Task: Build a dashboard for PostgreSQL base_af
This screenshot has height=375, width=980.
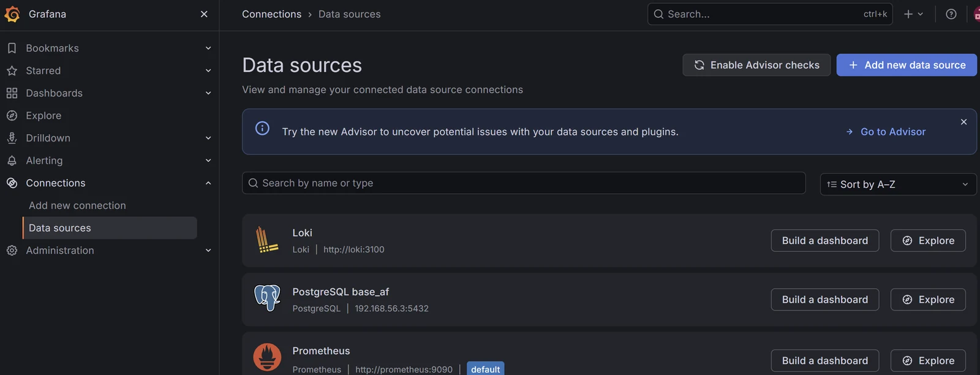Action: coord(824,300)
